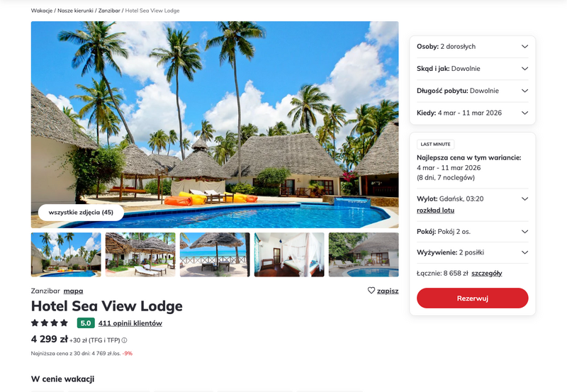Image resolution: width=567 pixels, height=392 pixels.
Task: Open the Nasze kierunki breadcrumb link
Action: click(x=75, y=11)
